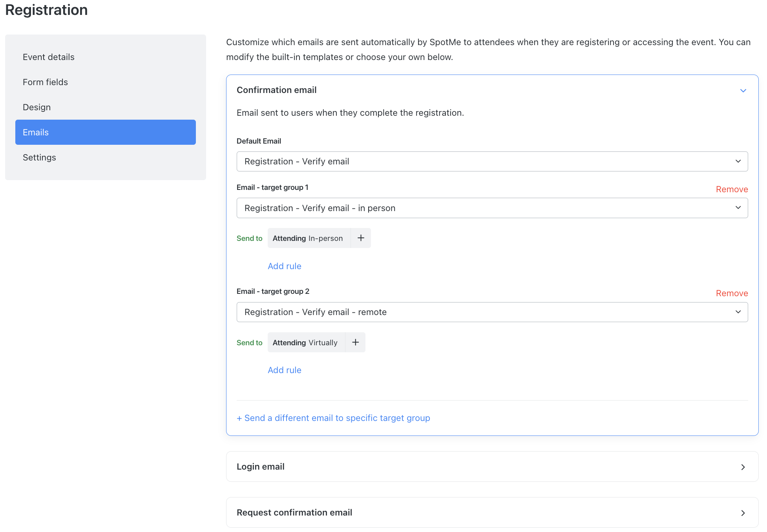This screenshot has width=767, height=532.
Task: Add rule under Attending In-person
Action: [x=285, y=266]
